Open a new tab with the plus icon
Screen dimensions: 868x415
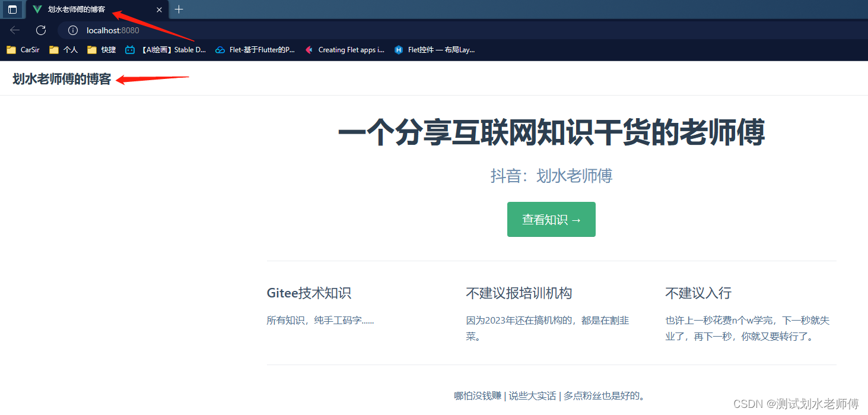(x=179, y=9)
